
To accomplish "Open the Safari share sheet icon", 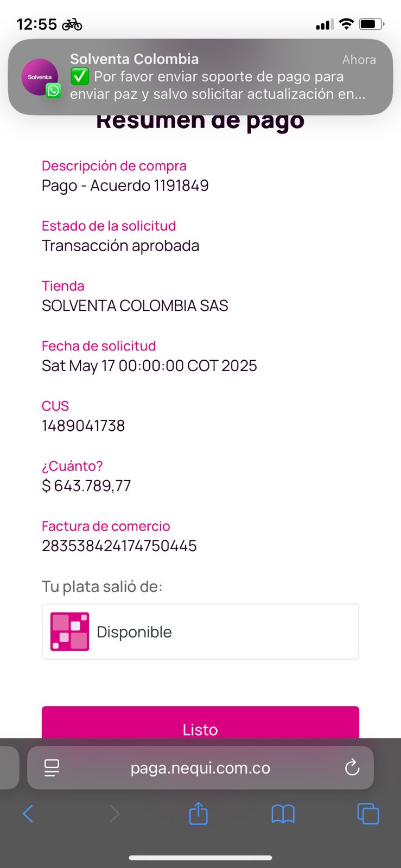I will (199, 813).
